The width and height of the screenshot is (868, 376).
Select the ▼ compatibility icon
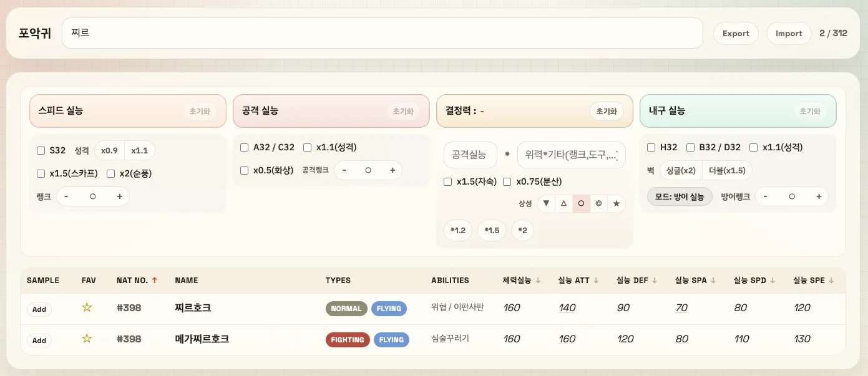[x=546, y=203]
